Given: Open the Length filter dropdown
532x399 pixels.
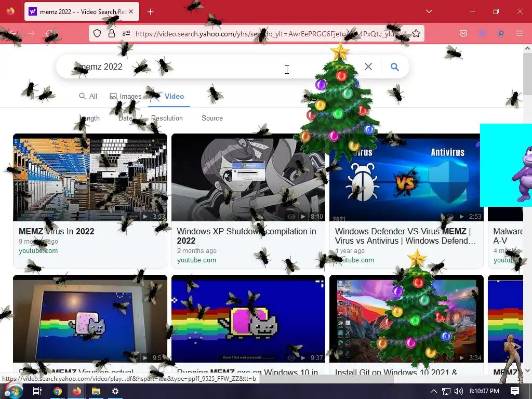Looking at the screenshot, I should pos(90,118).
